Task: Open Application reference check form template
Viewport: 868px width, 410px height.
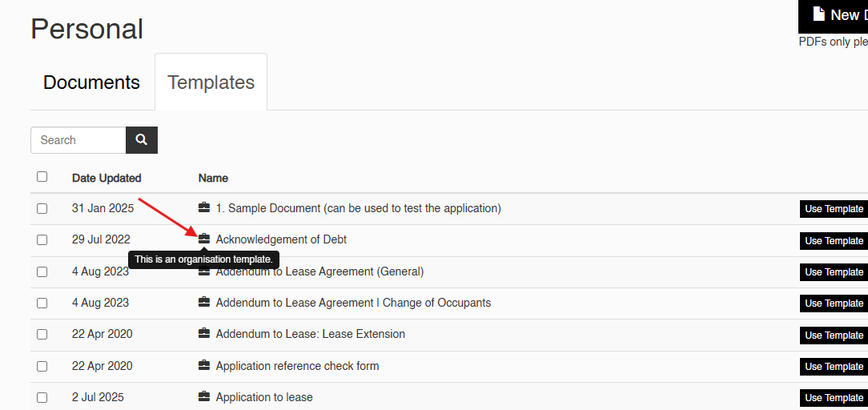Action: [297, 366]
